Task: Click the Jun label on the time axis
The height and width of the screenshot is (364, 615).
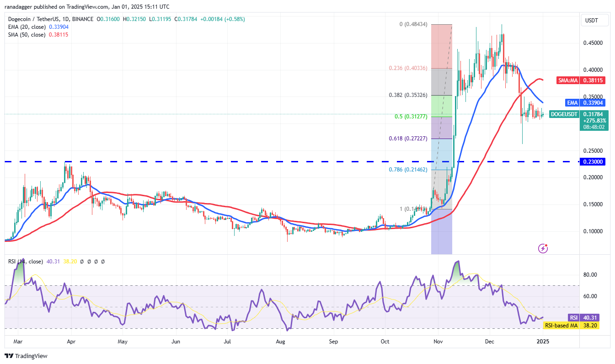Action: (176, 341)
